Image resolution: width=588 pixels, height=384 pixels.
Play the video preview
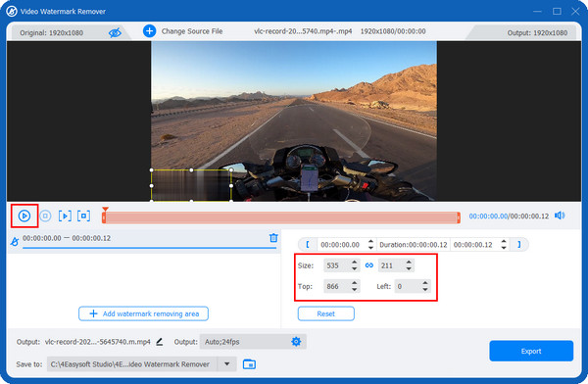(24, 216)
